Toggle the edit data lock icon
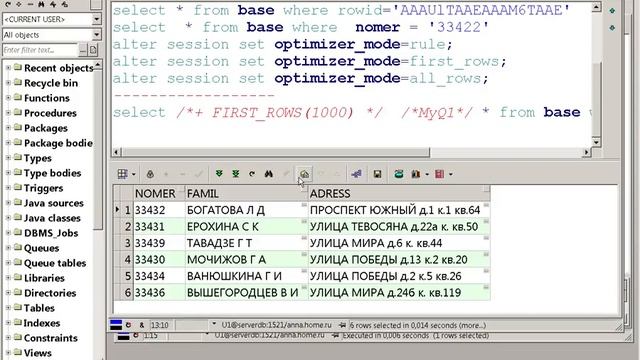 [150, 174]
